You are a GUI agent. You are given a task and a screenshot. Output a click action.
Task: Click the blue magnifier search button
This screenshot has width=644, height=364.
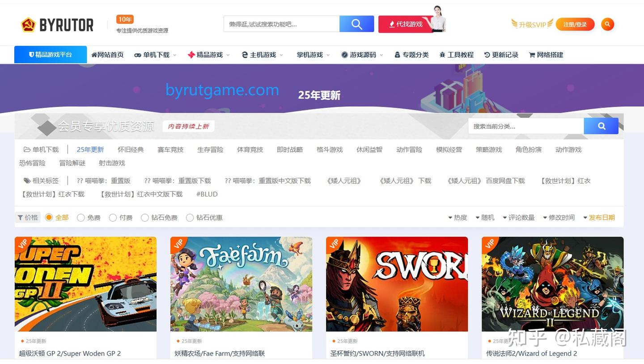click(356, 23)
